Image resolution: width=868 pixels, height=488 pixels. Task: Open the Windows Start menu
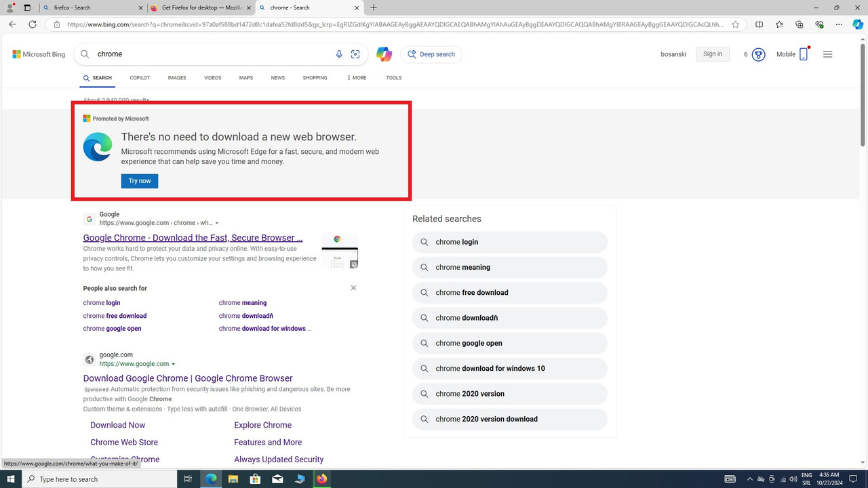pyautogui.click(x=11, y=479)
